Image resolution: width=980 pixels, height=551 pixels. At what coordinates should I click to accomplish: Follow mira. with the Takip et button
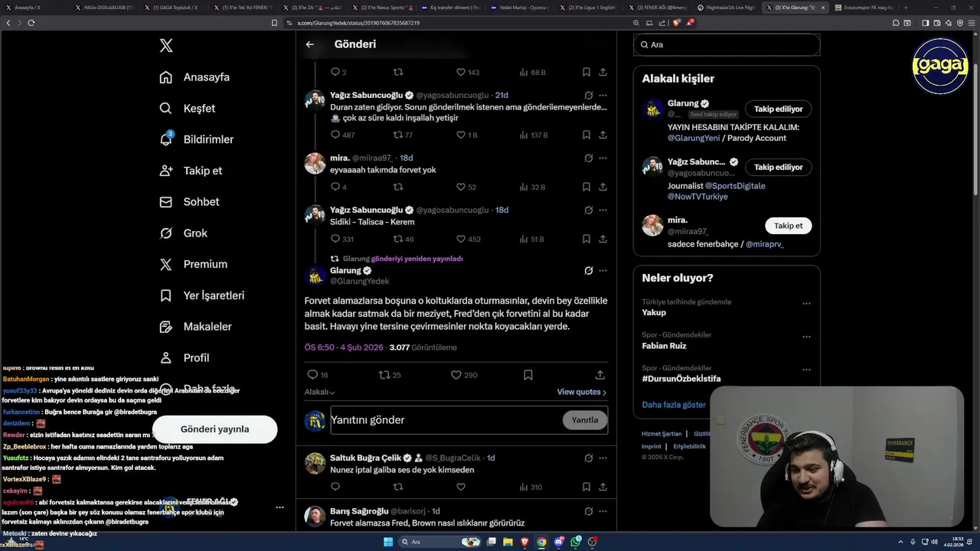[x=789, y=226]
